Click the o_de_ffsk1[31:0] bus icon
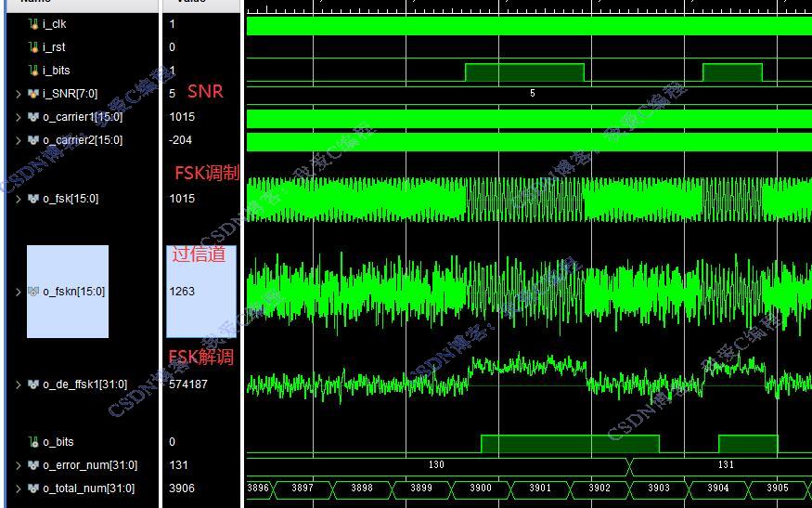Viewport: 812px width, 508px height. (33, 384)
